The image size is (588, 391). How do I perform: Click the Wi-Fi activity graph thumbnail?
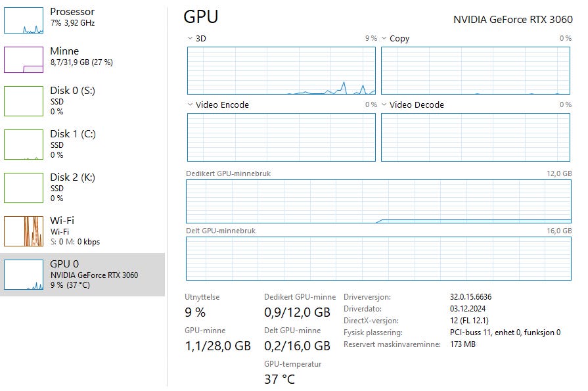tap(24, 231)
